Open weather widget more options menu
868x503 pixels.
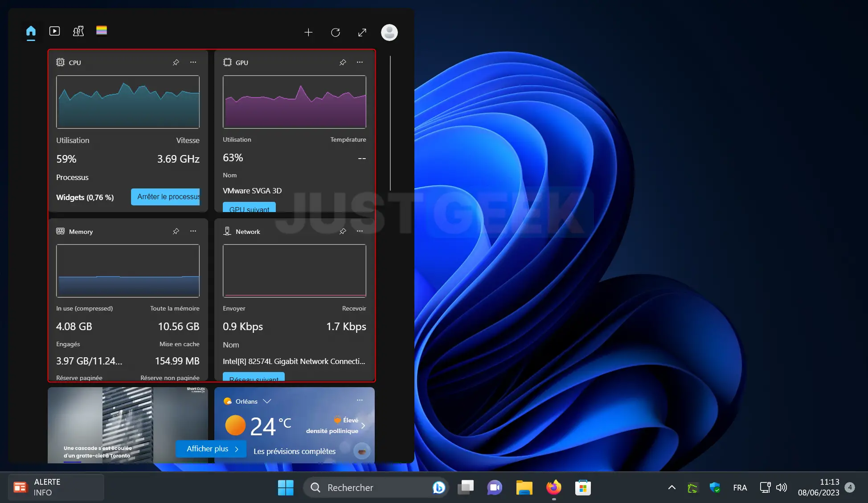tap(360, 400)
